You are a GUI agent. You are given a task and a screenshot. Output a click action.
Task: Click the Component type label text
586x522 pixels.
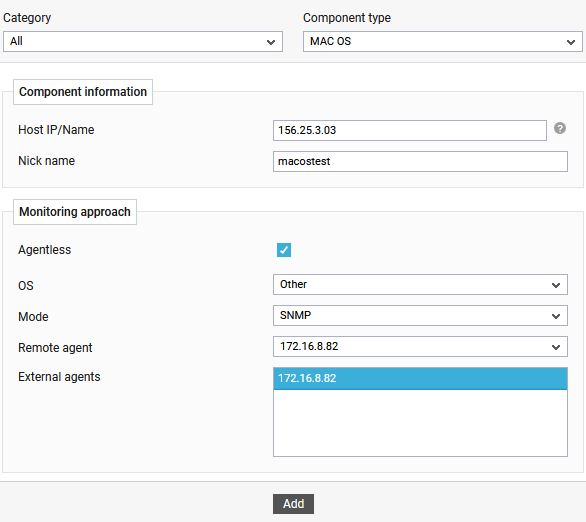click(346, 18)
